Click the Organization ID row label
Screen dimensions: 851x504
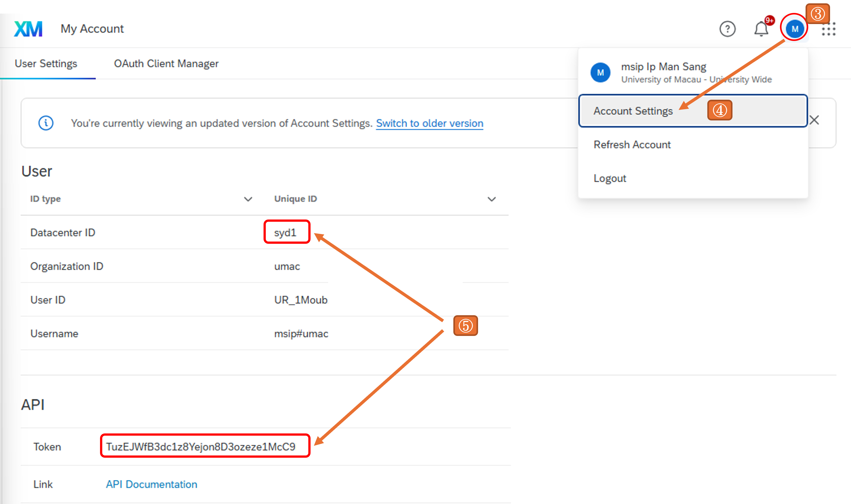(67, 266)
